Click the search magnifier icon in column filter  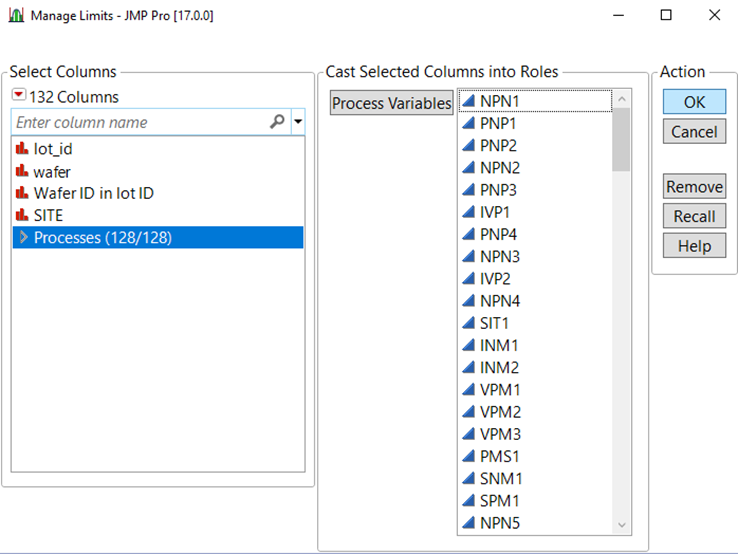click(277, 122)
